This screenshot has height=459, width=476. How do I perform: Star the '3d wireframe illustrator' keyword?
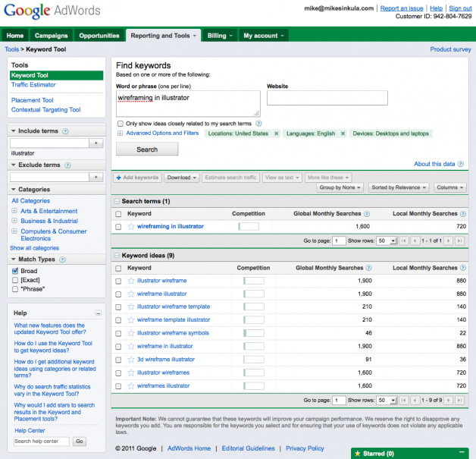coord(131,360)
